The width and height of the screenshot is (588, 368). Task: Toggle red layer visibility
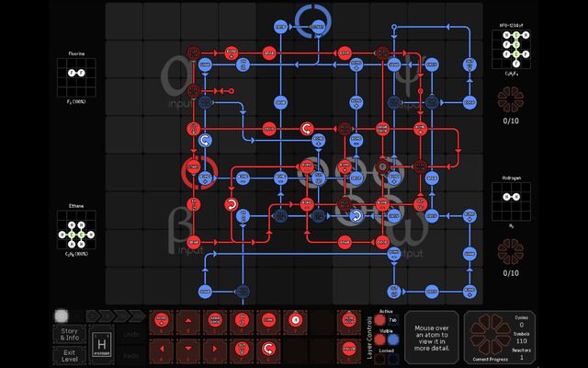pyautogui.click(x=379, y=339)
